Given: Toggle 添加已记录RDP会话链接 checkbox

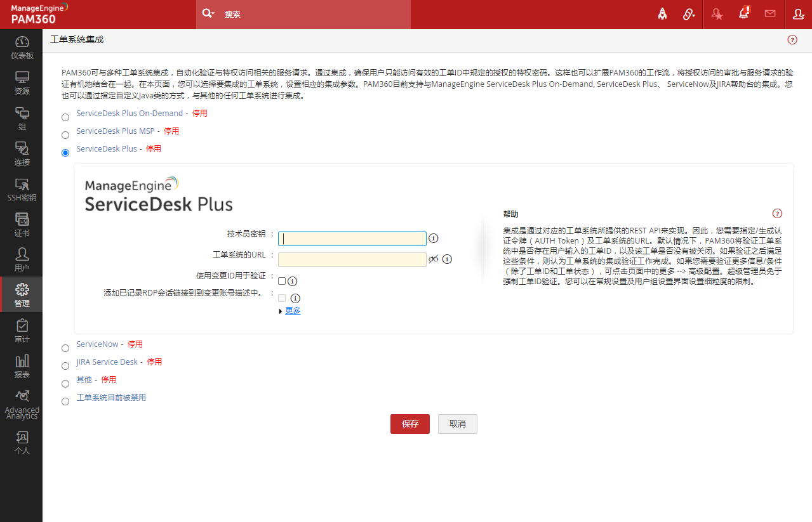Looking at the screenshot, I should click(282, 297).
